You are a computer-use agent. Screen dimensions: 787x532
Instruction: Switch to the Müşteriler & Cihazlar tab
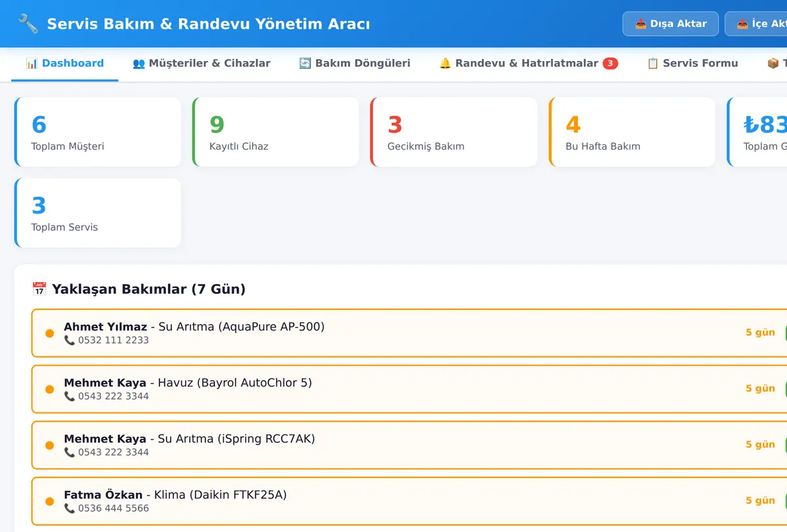pos(201,64)
